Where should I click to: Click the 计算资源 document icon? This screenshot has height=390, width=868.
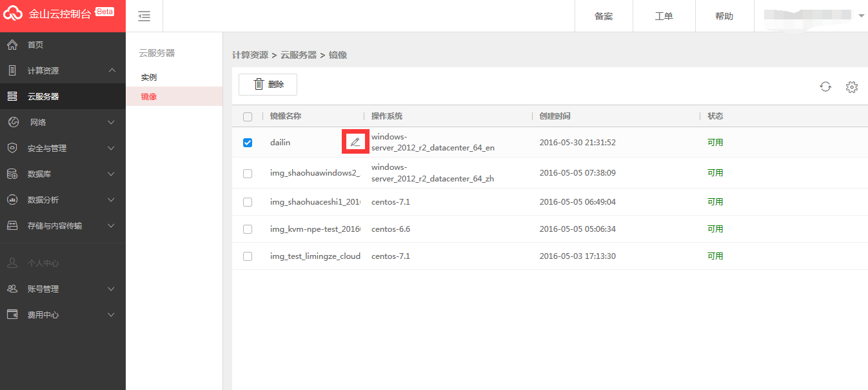click(12, 70)
